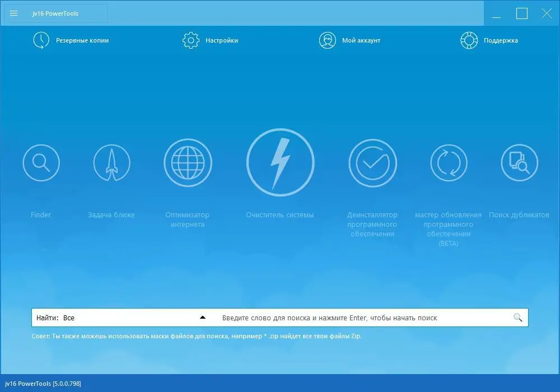Click the search magnifier icon

pos(517,316)
